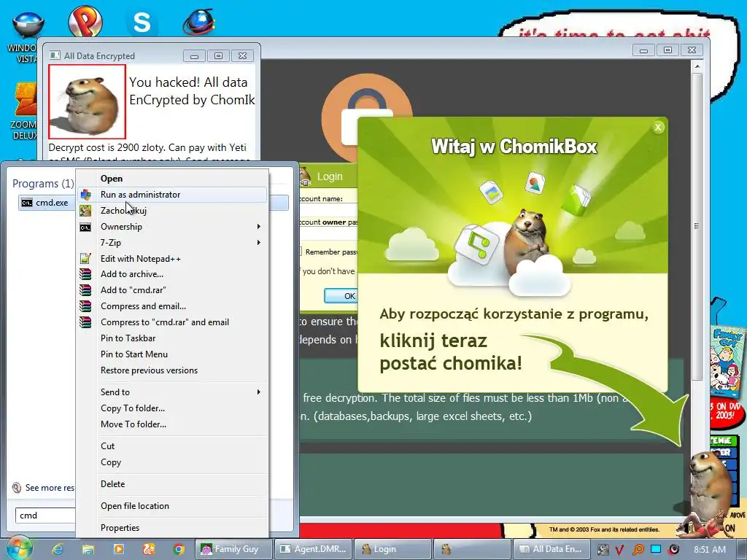This screenshot has height=560, width=747.
Task: Click the cmd search input field
Action: click(45, 516)
